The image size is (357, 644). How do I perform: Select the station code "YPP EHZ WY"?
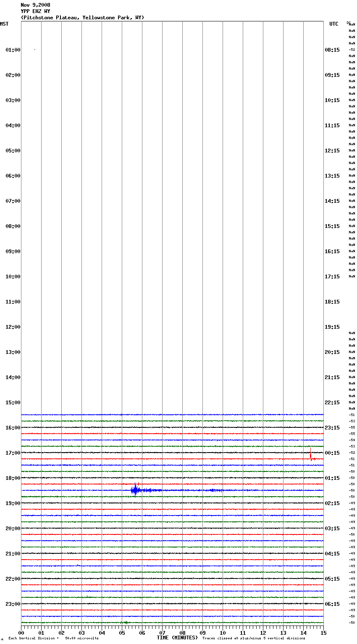35,11
